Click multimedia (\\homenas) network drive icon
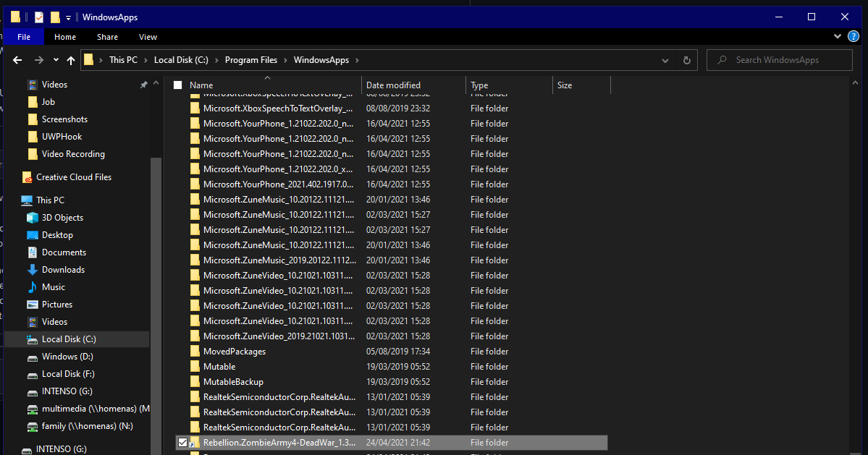Screen dimensions: 868x455 [x=33, y=409]
